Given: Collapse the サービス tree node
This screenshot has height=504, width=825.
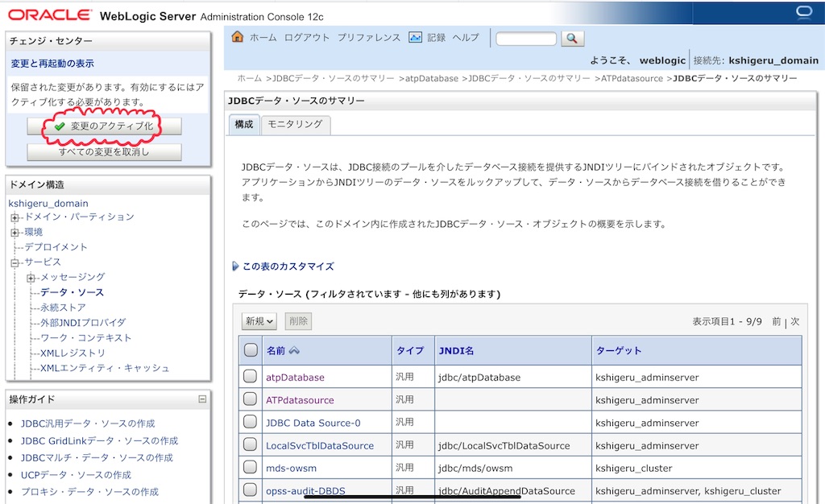Looking at the screenshot, I should point(15,262).
